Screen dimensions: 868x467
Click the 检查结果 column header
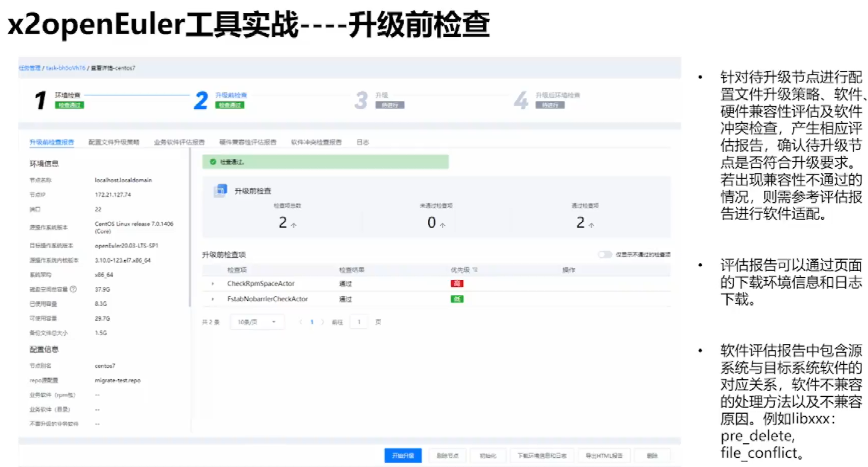(351, 270)
